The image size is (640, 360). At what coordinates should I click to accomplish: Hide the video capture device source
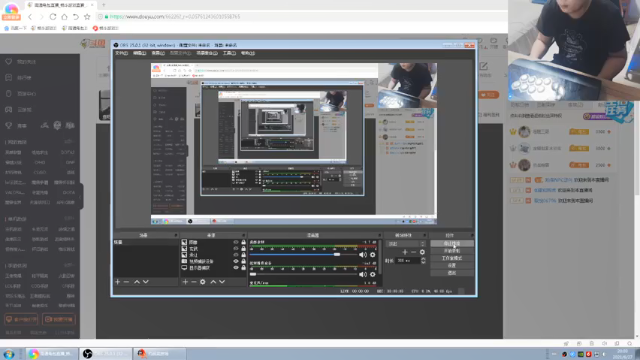click(236, 261)
